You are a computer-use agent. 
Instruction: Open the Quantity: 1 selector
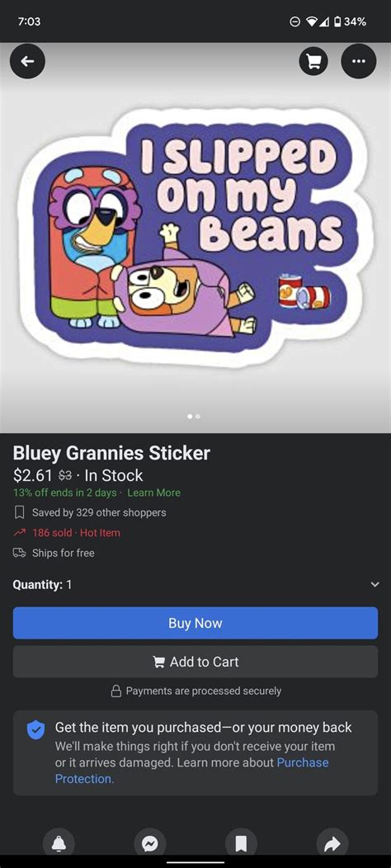coord(195,584)
